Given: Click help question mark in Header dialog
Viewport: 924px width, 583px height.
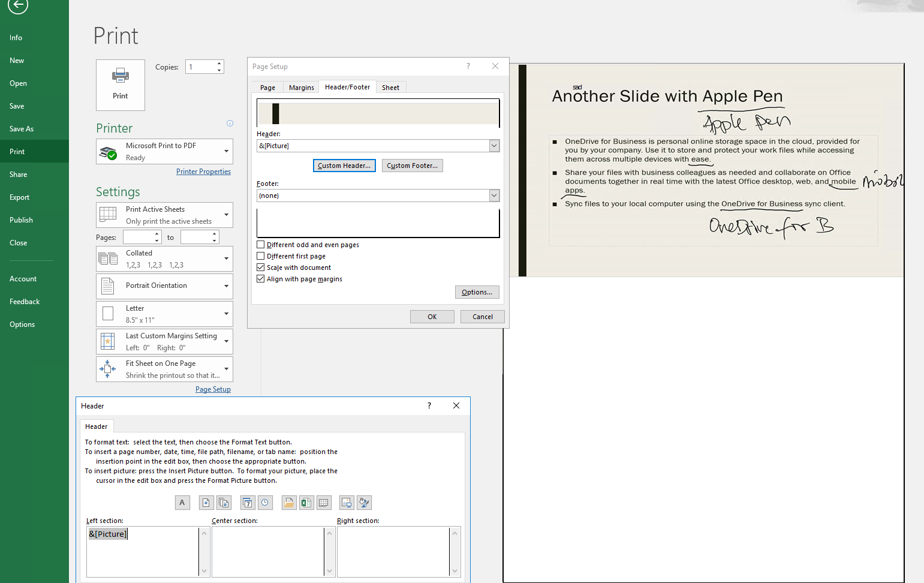Looking at the screenshot, I should [x=429, y=405].
